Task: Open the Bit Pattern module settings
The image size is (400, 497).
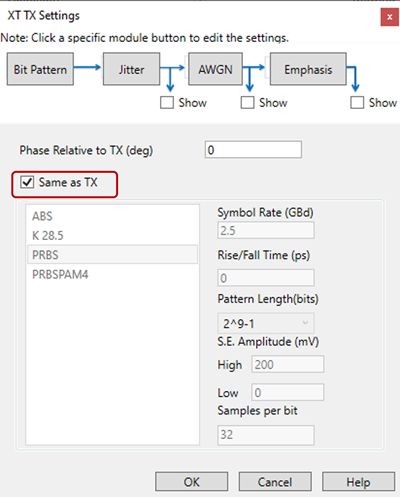Action: click(x=40, y=69)
